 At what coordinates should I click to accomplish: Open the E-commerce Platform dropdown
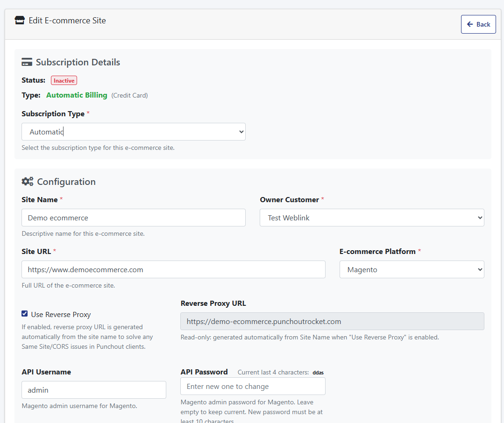(x=412, y=269)
